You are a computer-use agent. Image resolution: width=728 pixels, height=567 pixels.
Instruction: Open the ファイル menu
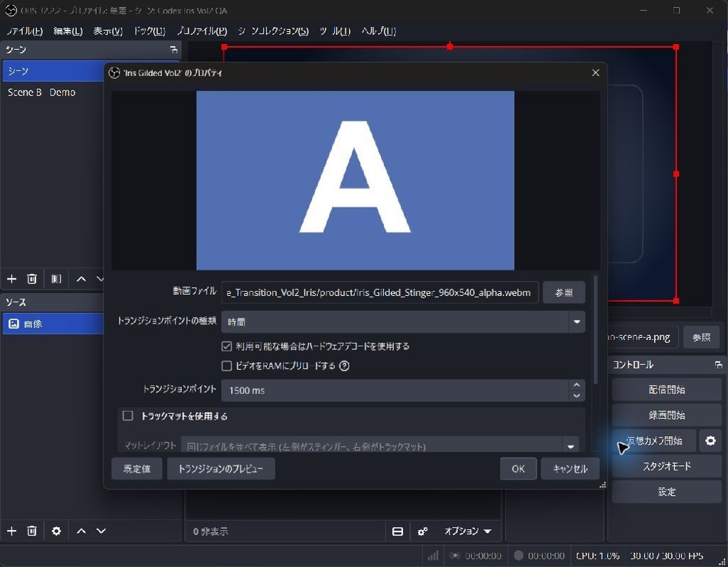click(25, 31)
